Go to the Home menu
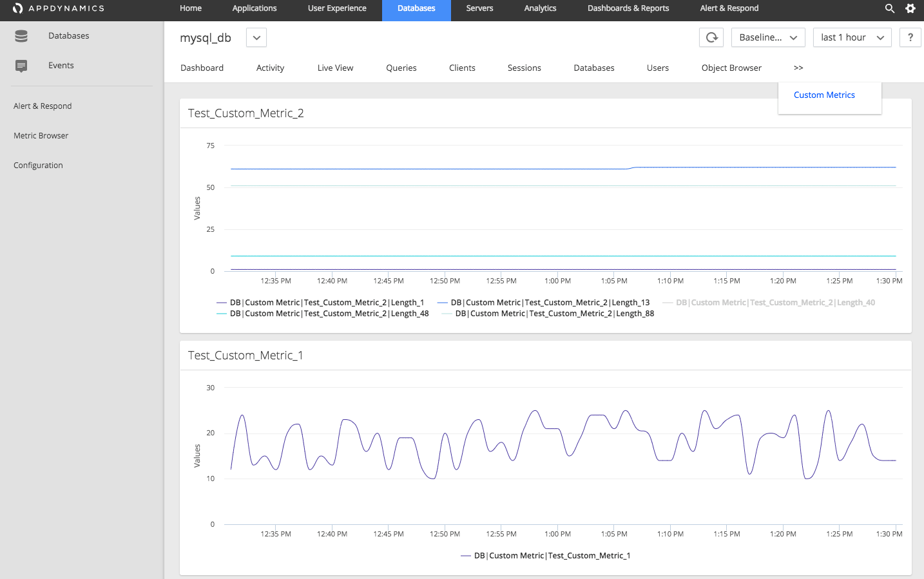 191,8
